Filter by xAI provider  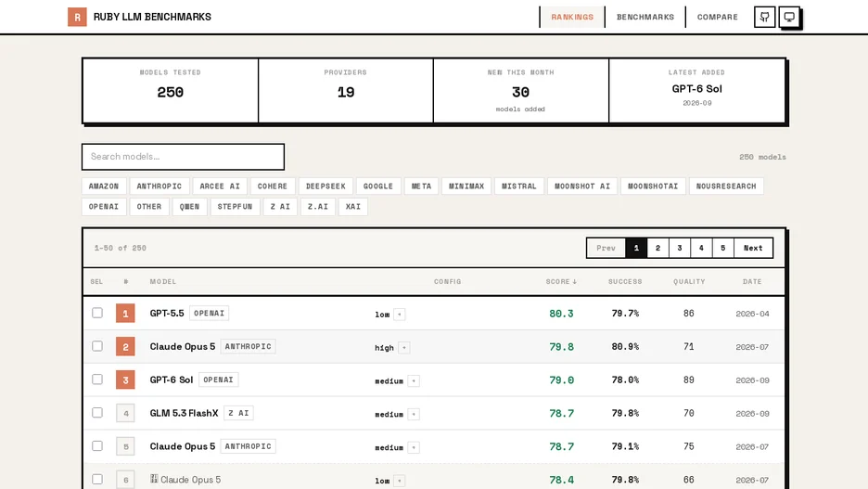pos(353,207)
